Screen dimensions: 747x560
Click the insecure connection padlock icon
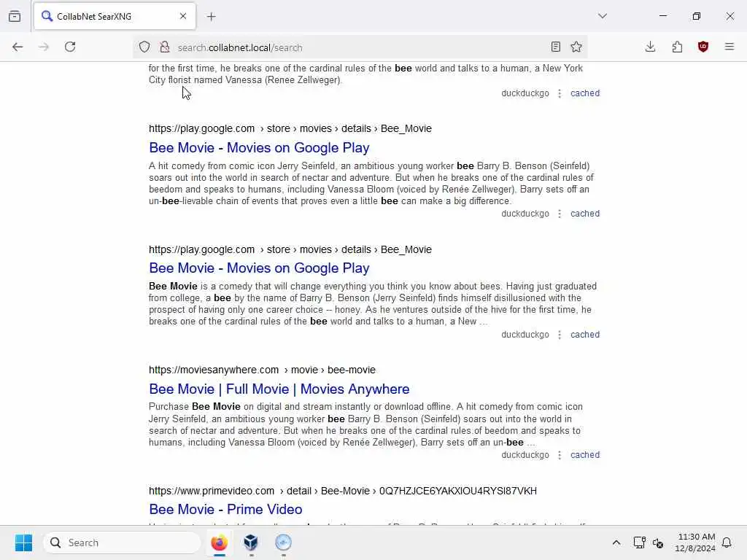point(165,47)
